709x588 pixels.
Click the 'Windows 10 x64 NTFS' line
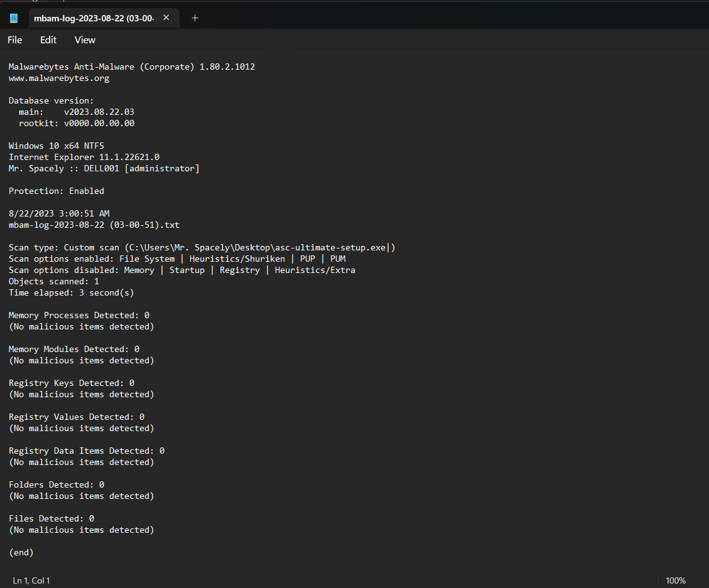pos(57,146)
